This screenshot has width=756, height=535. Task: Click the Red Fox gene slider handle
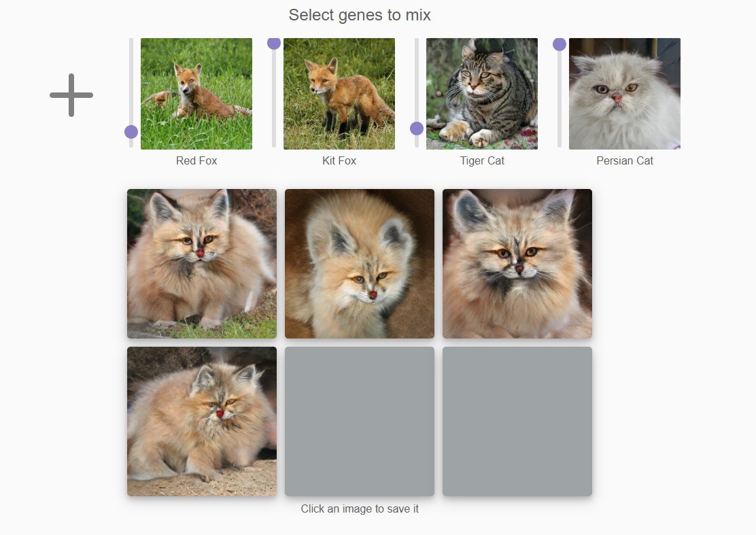tap(131, 132)
